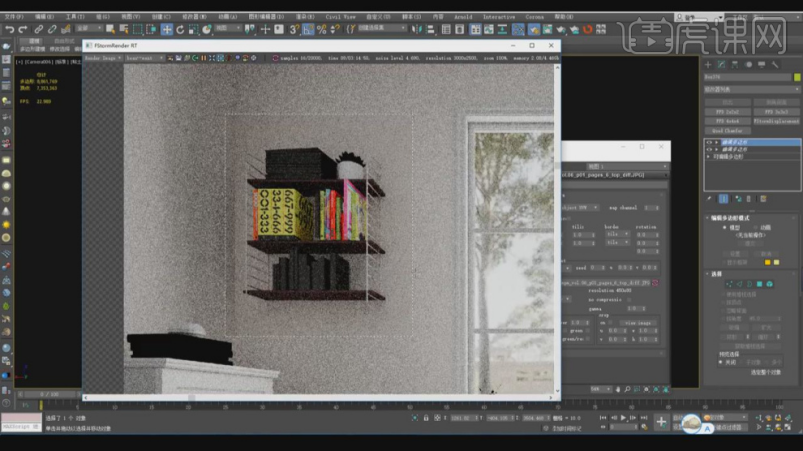Open named selection sets dropdown
Image resolution: width=803 pixels, height=451 pixels.
(382, 29)
